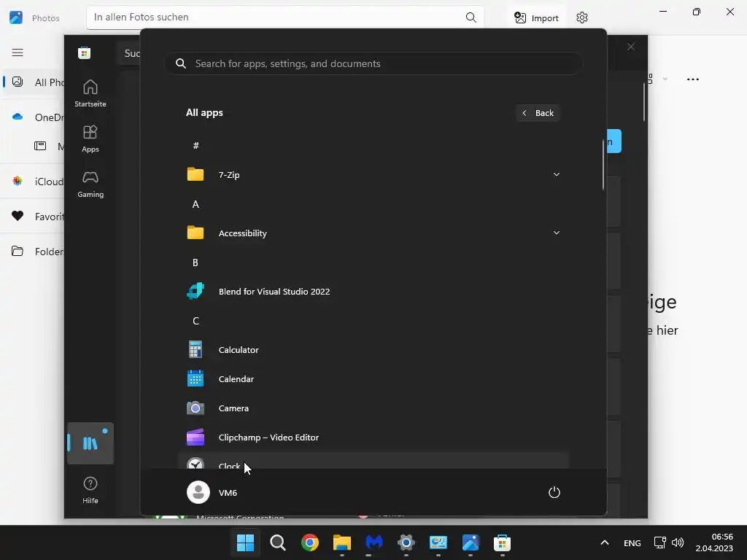Click the Windows Start button
Image resolution: width=747 pixels, height=560 pixels.
pyautogui.click(x=245, y=542)
